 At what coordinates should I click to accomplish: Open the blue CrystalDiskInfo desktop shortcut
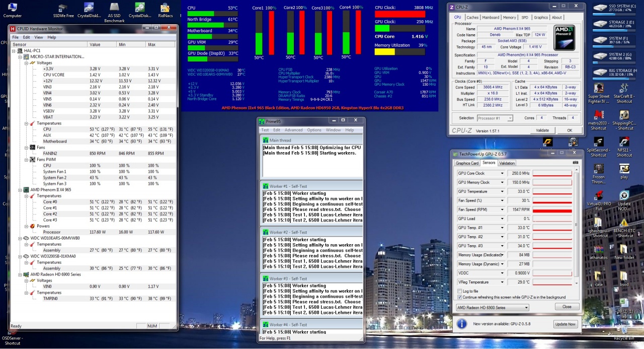point(89,10)
